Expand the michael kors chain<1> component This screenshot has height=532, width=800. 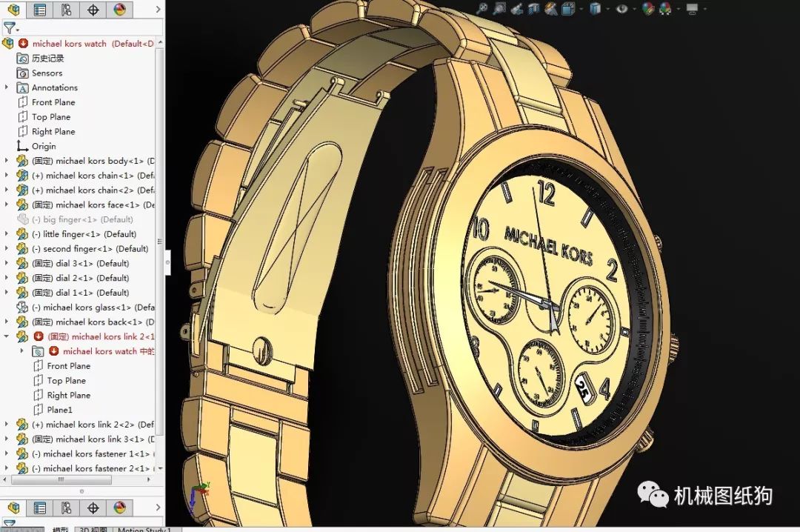[x=6, y=175]
